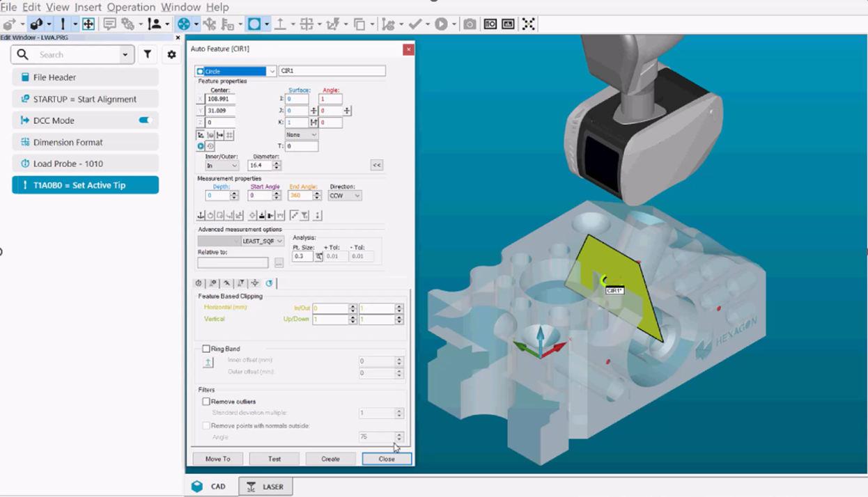Viewport: 868px width, 497px height.
Task: Switch to the LASER tab at the bottom
Action: pyautogui.click(x=265, y=486)
